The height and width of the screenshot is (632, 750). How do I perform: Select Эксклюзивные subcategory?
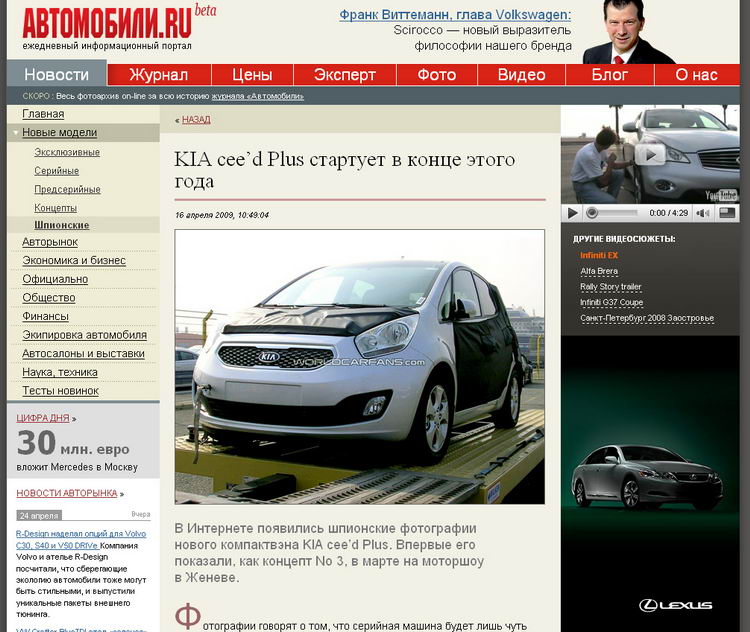tap(67, 152)
